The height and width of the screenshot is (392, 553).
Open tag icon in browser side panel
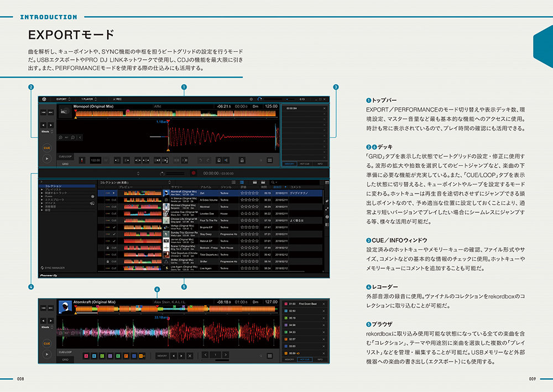(327, 201)
